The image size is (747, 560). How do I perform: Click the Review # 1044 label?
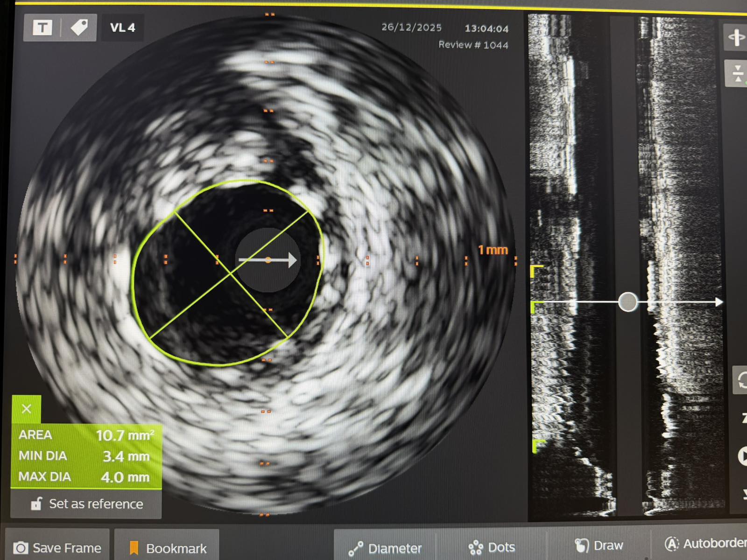473,45
